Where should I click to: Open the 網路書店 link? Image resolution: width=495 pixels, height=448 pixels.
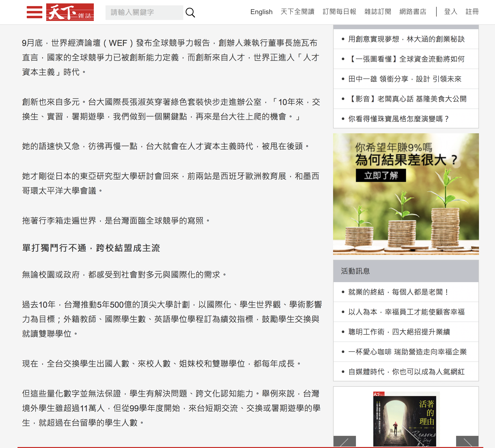click(x=413, y=12)
